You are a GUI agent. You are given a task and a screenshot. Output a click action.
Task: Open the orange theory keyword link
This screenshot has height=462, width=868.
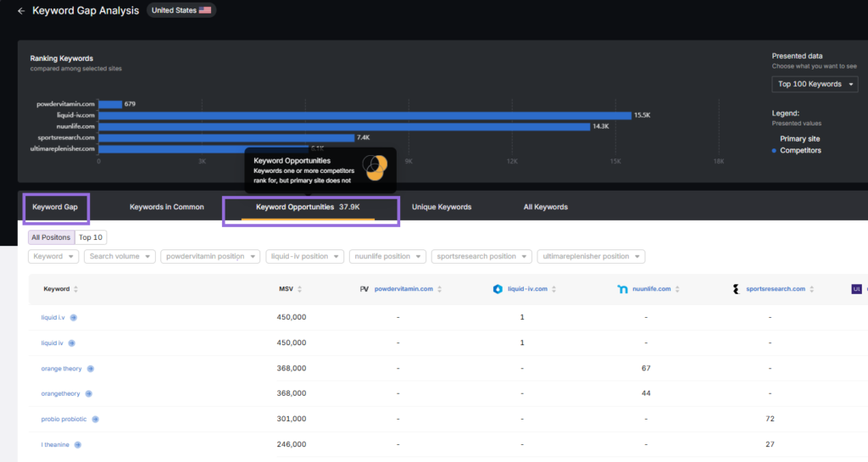pos(61,369)
